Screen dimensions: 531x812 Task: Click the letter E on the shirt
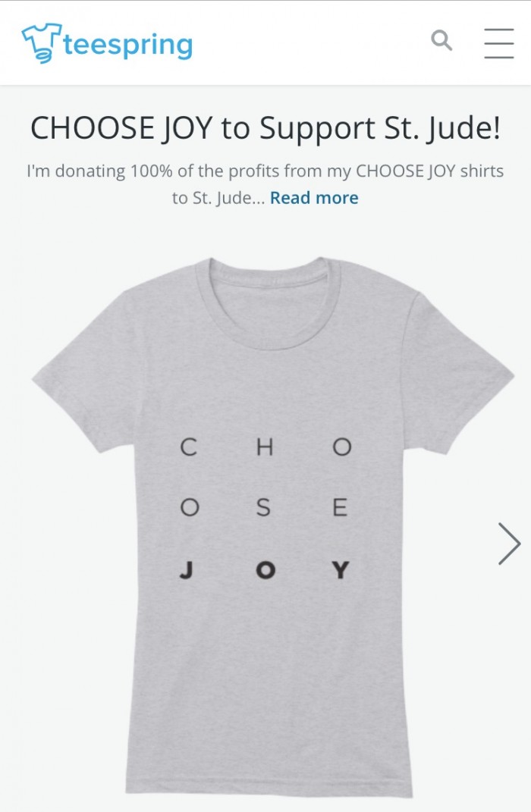pyautogui.click(x=340, y=508)
